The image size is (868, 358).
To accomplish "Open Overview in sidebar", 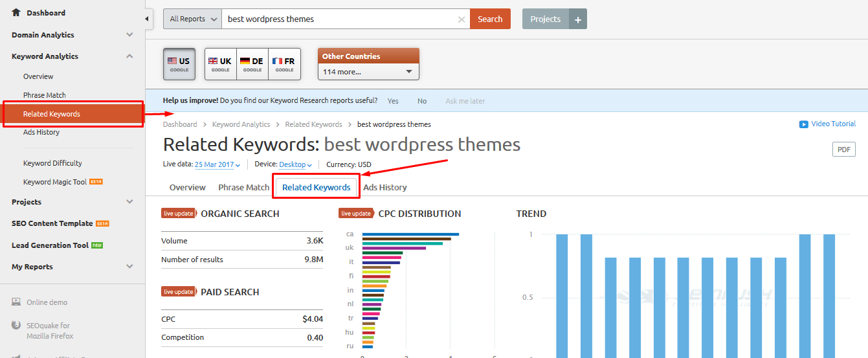I will (x=38, y=76).
